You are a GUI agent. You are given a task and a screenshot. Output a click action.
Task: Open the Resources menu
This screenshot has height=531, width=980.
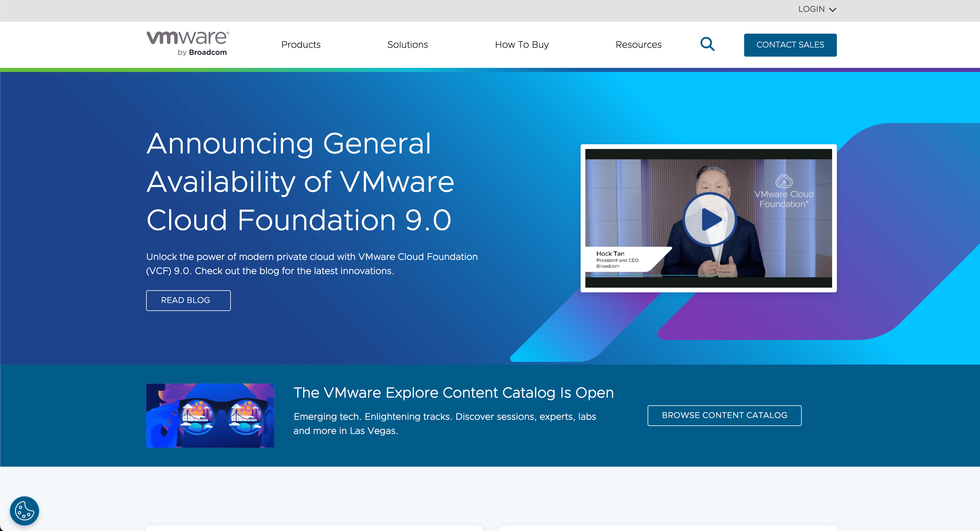pos(638,45)
